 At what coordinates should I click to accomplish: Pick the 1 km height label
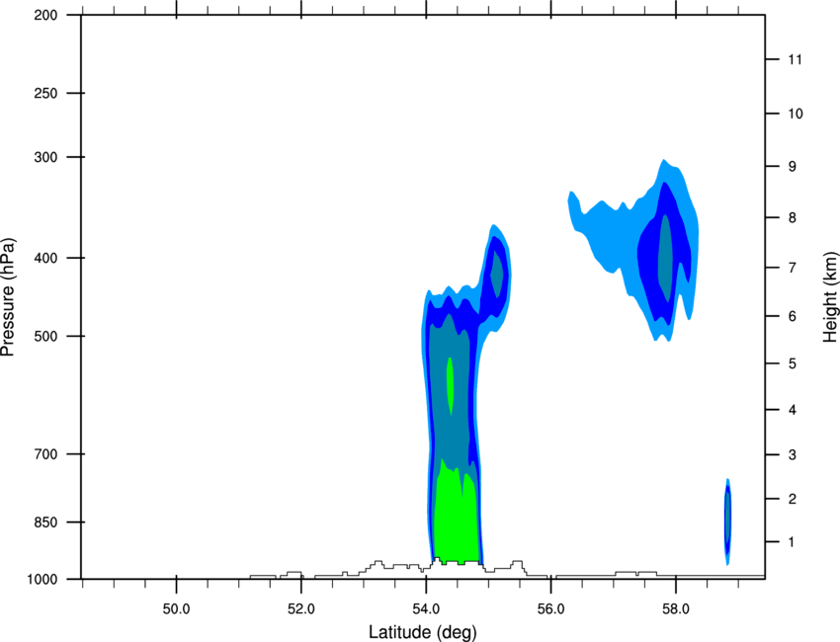[793, 542]
